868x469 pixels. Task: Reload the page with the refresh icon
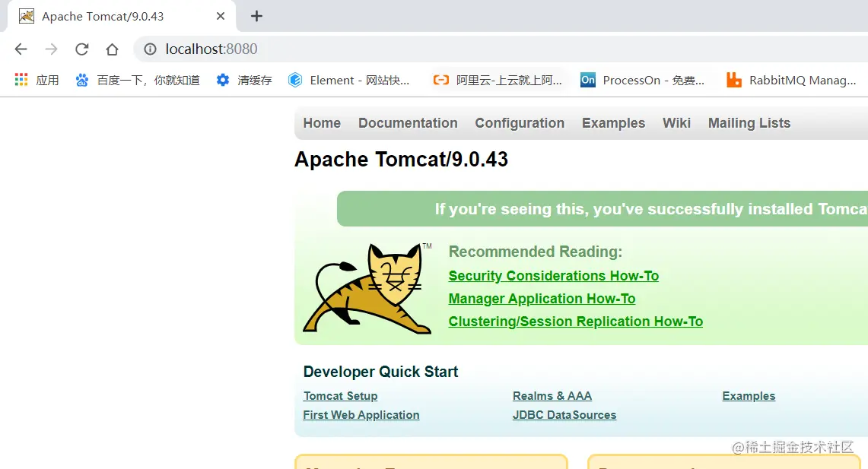pyautogui.click(x=82, y=49)
